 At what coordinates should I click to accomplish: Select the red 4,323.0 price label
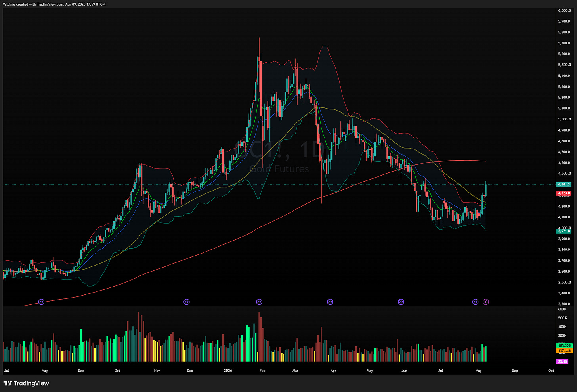(564, 193)
